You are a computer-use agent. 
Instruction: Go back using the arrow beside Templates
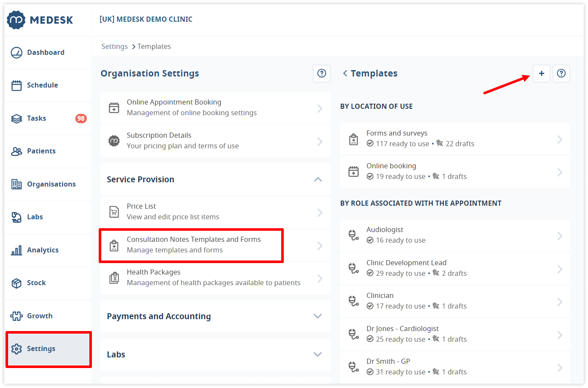pyautogui.click(x=345, y=74)
